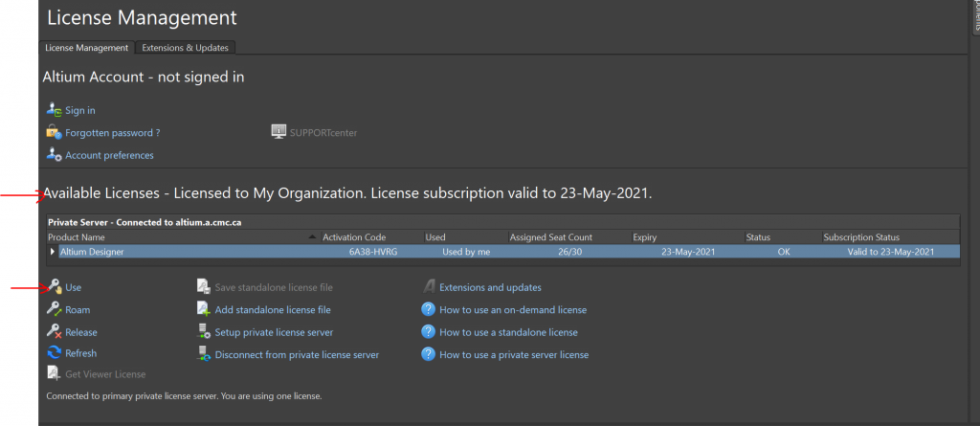Click the Used column header
The height and width of the screenshot is (426, 980).
466,237
